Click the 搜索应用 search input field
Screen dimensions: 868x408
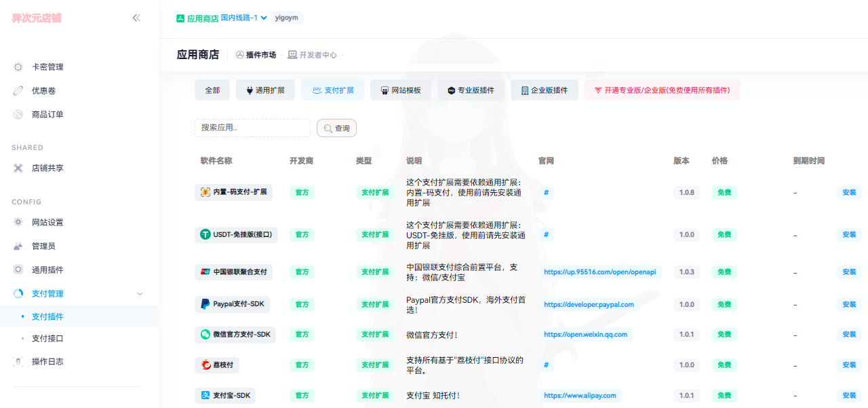tap(252, 127)
